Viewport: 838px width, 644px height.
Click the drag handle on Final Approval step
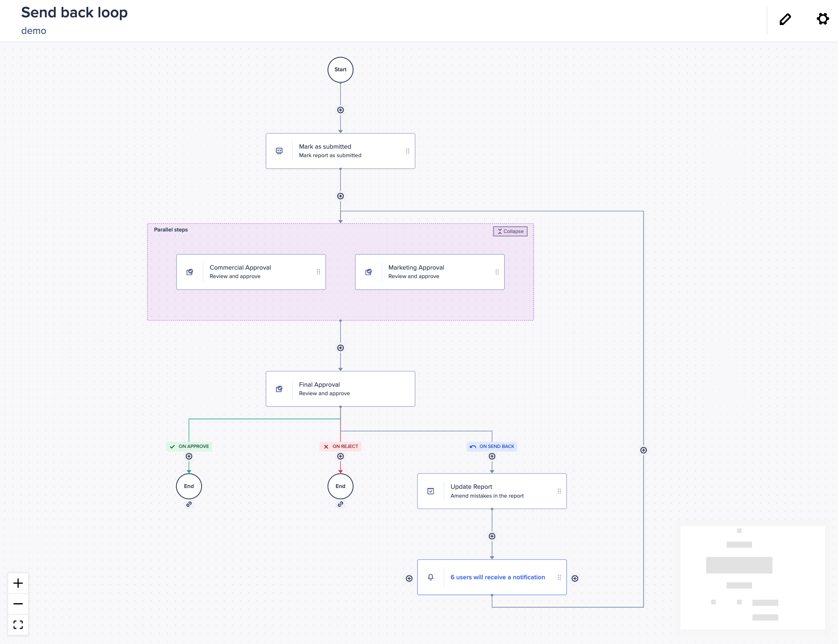[407, 389]
